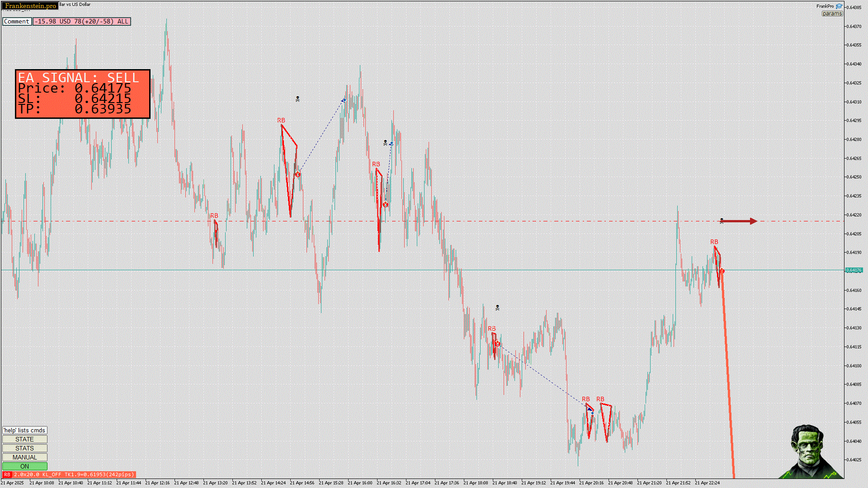The height and width of the screenshot is (488, 868).
Task: Click the EA SIGNAL SELL panel
Action: tap(83, 94)
